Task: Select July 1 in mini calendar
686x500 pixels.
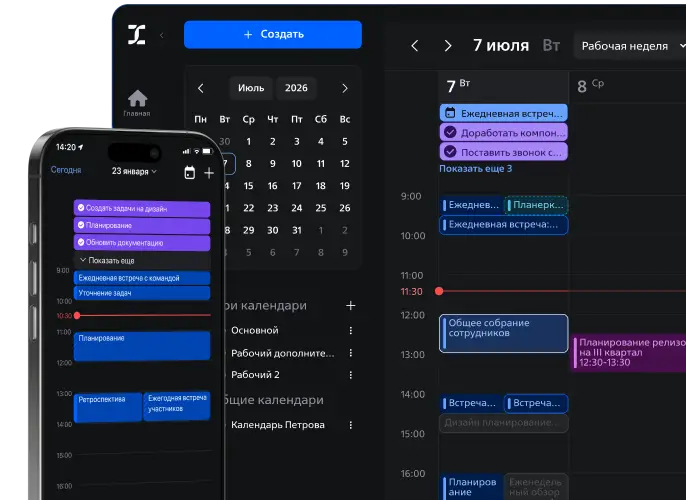Action: click(x=248, y=141)
